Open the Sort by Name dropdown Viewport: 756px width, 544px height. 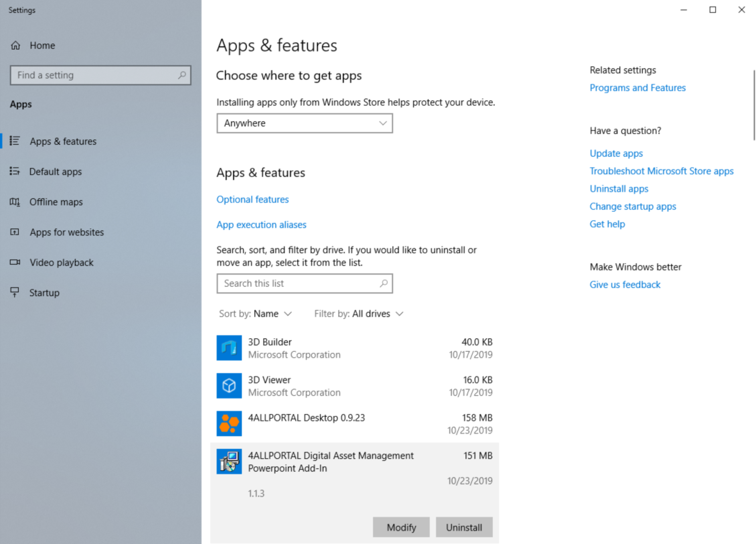click(255, 314)
